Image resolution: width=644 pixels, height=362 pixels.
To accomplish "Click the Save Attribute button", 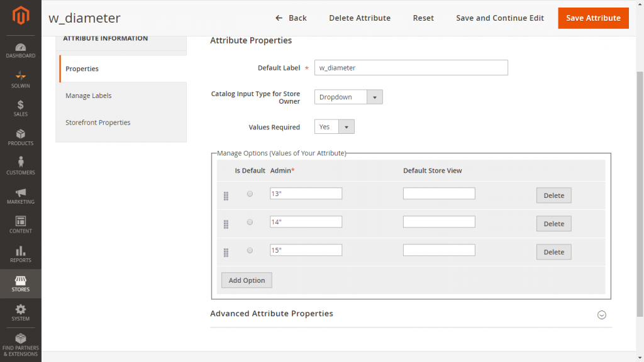I will pos(593,18).
